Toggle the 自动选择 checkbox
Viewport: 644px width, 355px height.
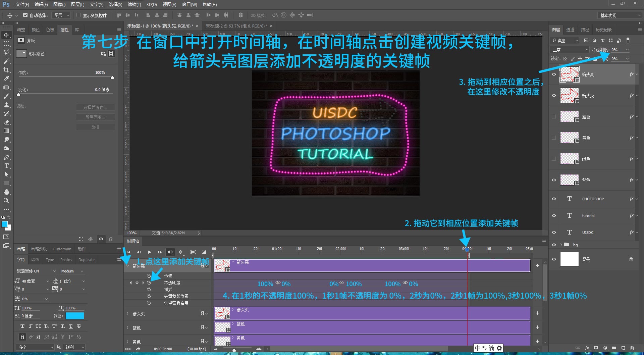(x=25, y=15)
